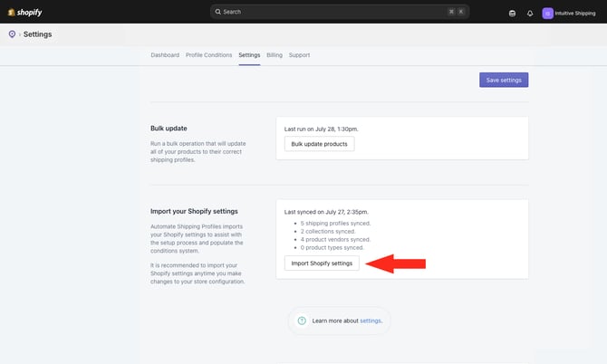Image resolution: width=607 pixels, height=364 pixels.
Task: Run Bulk update products
Action: click(x=320, y=144)
